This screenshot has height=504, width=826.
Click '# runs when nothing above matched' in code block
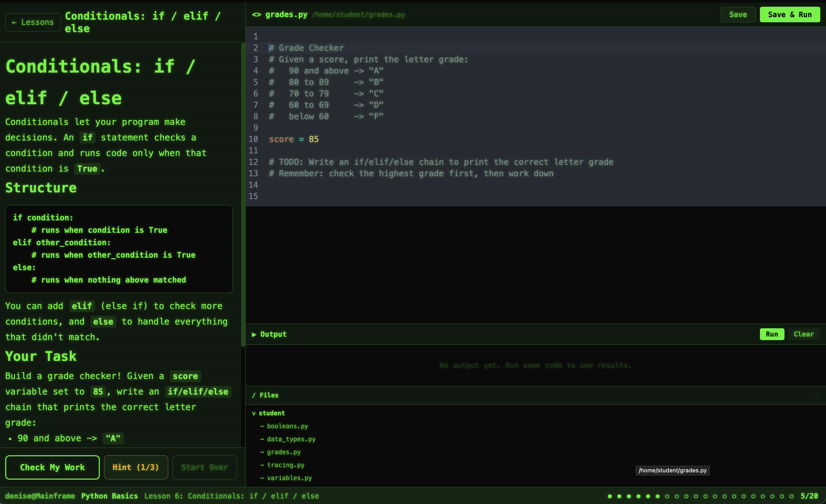click(109, 280)
